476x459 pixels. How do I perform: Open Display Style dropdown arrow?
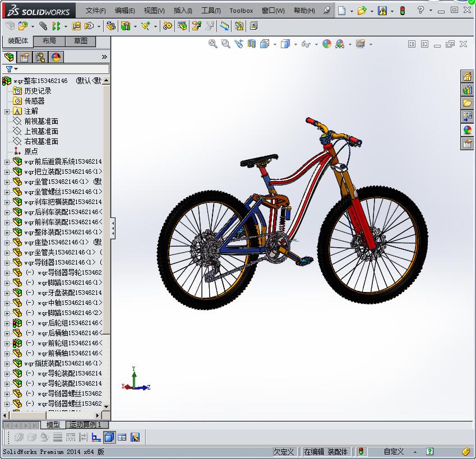click(295, 45)
